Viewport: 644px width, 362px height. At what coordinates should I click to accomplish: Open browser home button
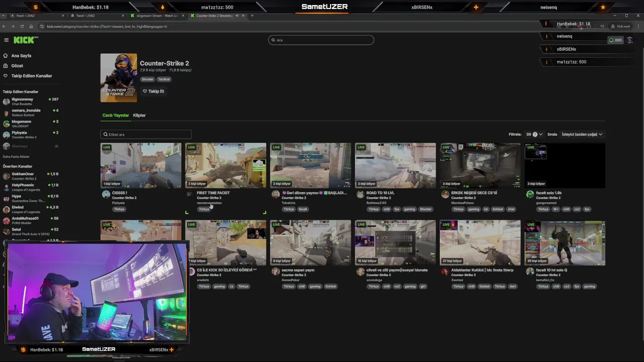pos(31,26)
